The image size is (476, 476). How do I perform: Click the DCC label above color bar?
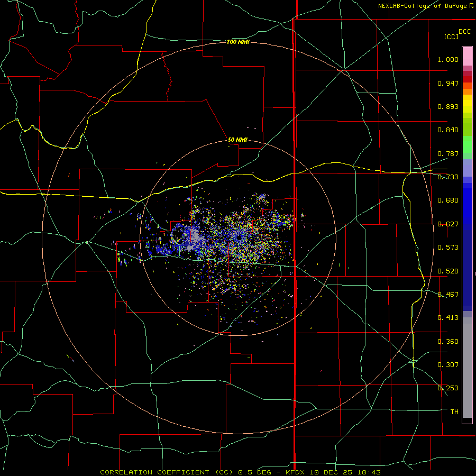(x=464, y=32)
